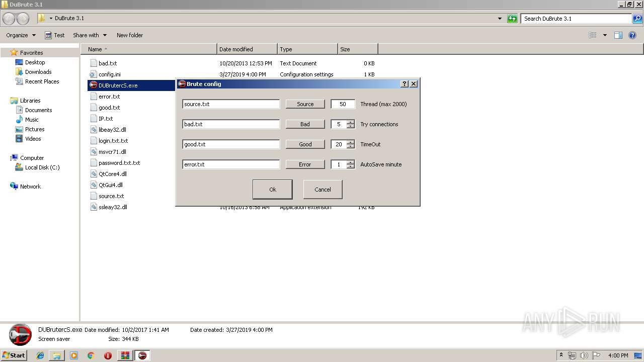The height and width of the screenshot is (362, 644).
Task: Select msvcr71.dll file icon
Action: click(93, 152)
